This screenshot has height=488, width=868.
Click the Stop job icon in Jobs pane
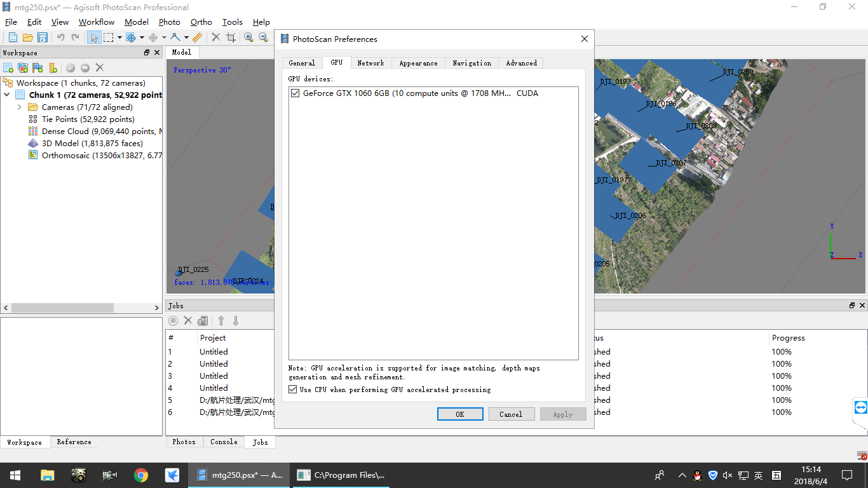pyautogui.click(x=173, y=321)
